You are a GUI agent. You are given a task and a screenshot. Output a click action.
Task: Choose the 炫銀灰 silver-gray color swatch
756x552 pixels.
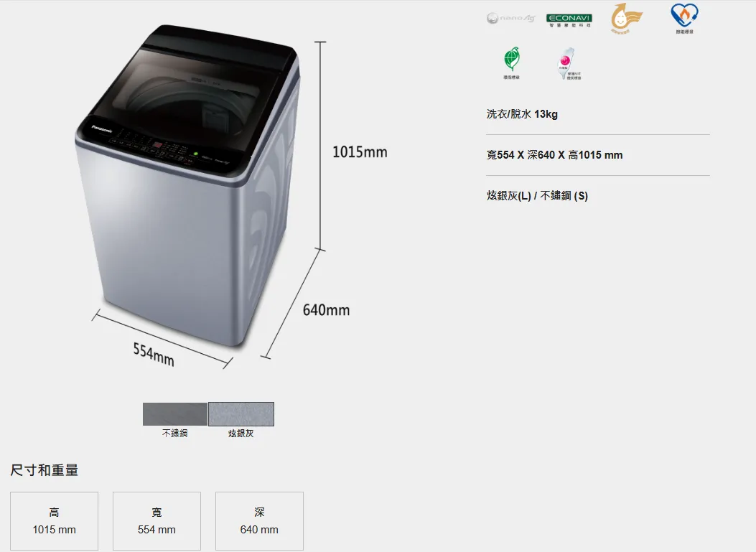[x=241, y=414]
